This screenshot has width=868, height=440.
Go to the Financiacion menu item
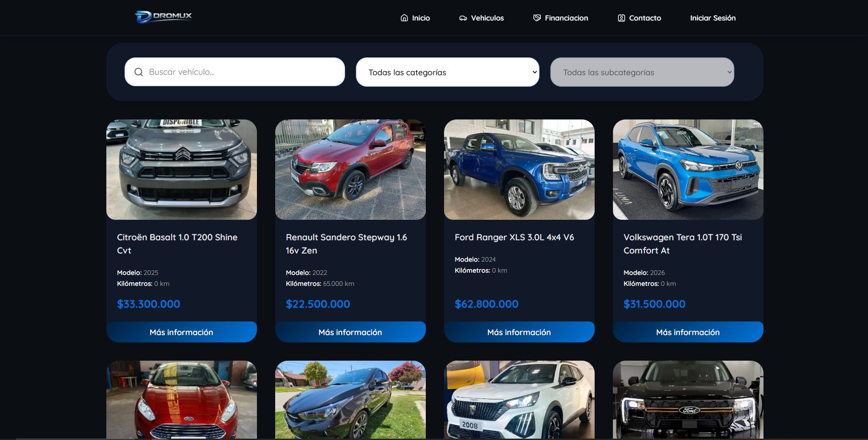566,18
